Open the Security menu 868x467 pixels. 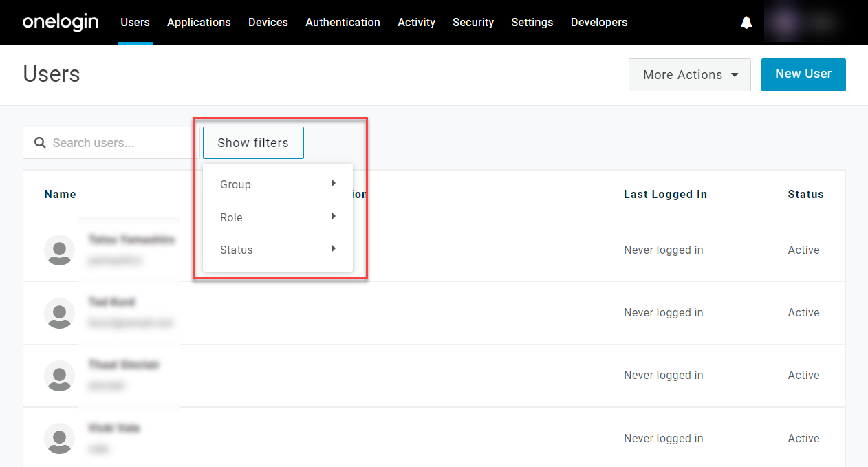click(x=473, y=22)
